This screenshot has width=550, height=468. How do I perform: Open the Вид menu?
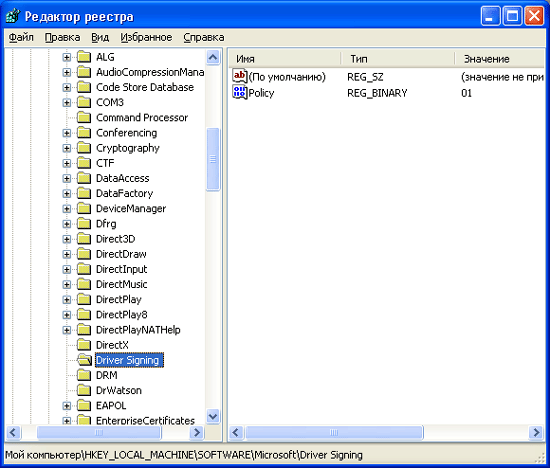coord(100,37)
